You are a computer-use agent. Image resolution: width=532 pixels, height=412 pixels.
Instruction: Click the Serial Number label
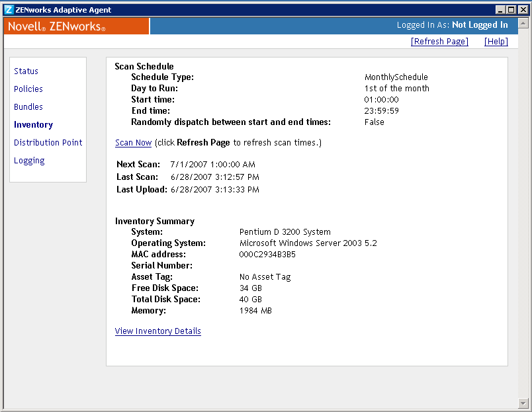pyautogui.click(x=162, y=265)
